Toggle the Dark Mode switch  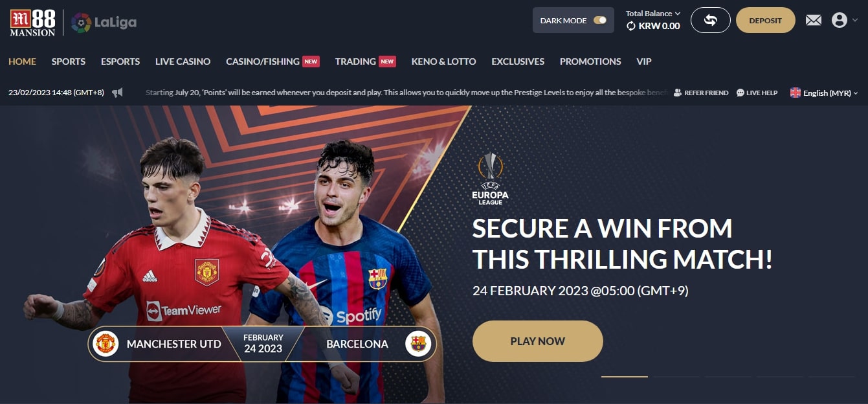point(600,20)
